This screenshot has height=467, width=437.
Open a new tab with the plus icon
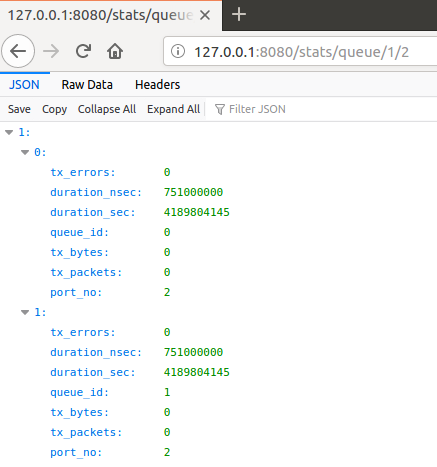click(239, 14)
